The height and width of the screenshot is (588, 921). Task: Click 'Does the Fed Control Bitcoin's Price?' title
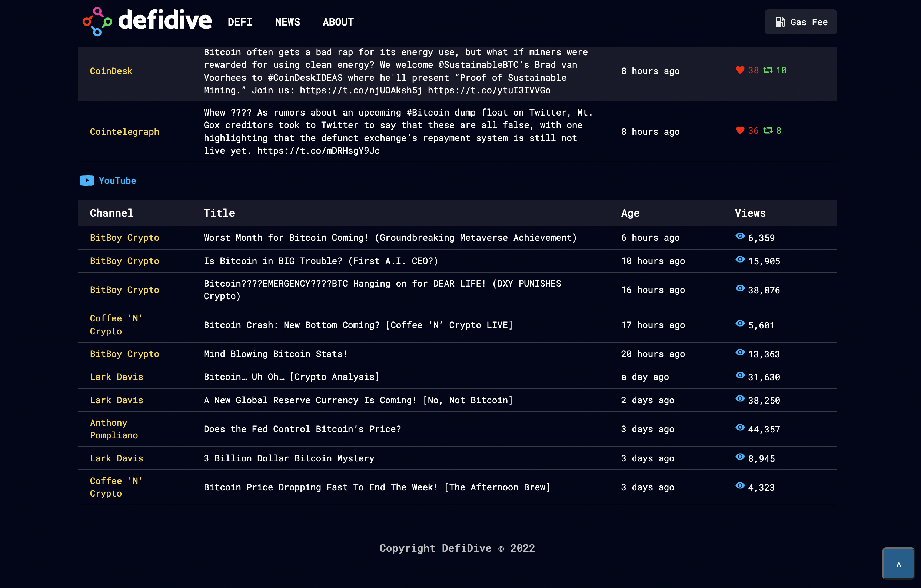pos(302,429)
